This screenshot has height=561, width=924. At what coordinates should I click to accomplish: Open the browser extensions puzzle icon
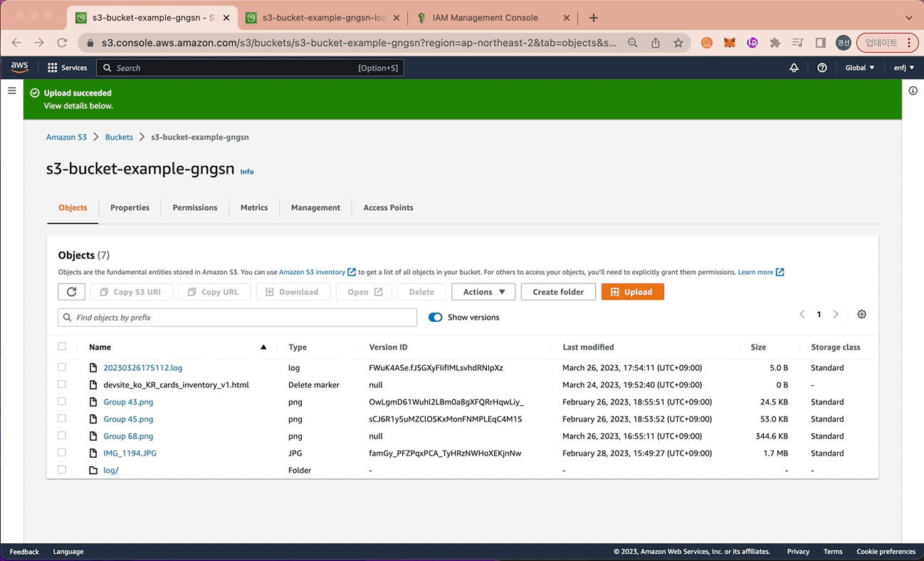coord(775,43)
